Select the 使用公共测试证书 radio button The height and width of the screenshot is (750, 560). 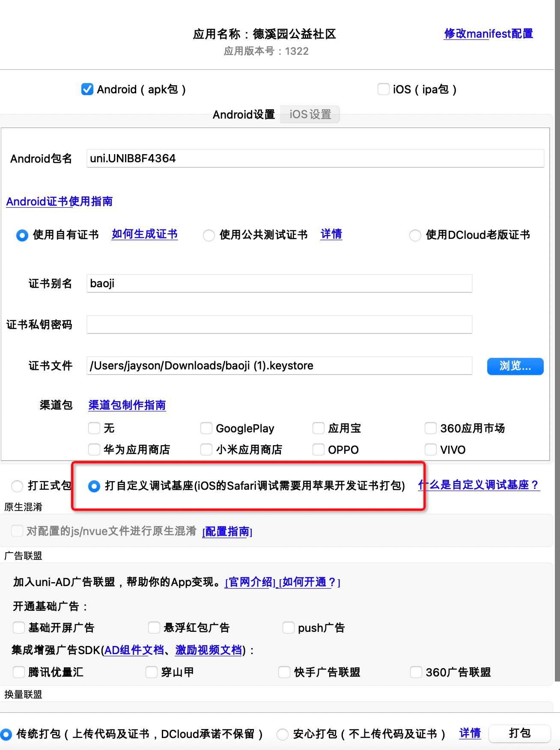click(x=209, y=235)
